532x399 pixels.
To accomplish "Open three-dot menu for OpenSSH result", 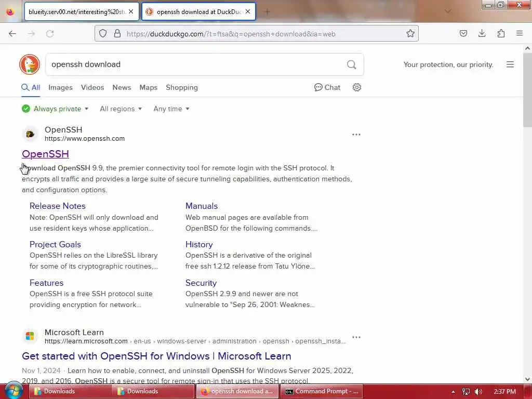I will click(356, 135).
